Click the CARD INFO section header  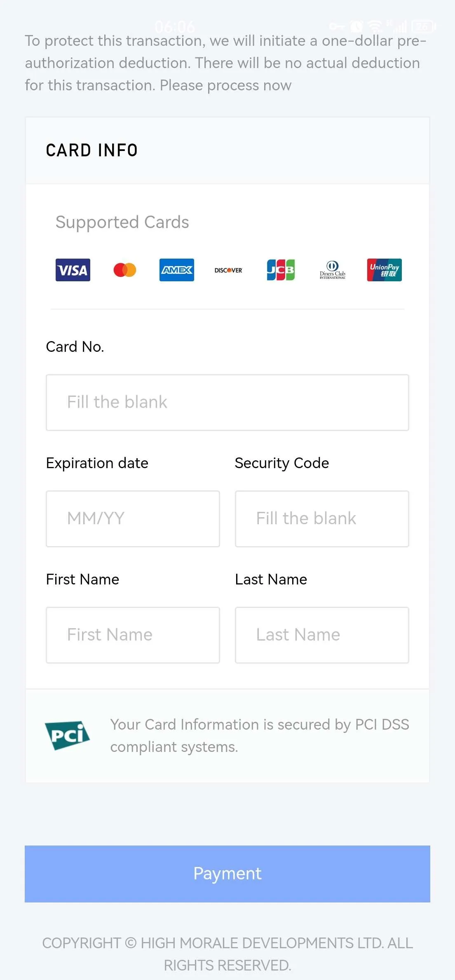pyautogui.click(x=92, y=151)
